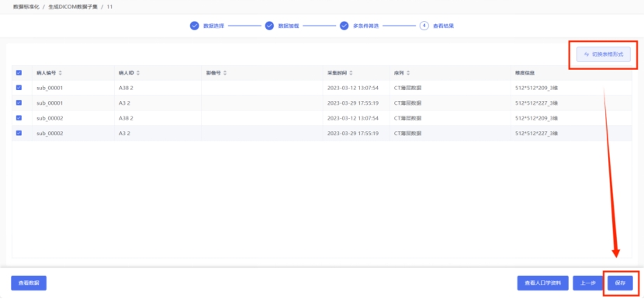This screenshot has height=299, width=644.
Task: Click 512*512*227_3维 in the sub_00002 row
Action: point(536,134)
